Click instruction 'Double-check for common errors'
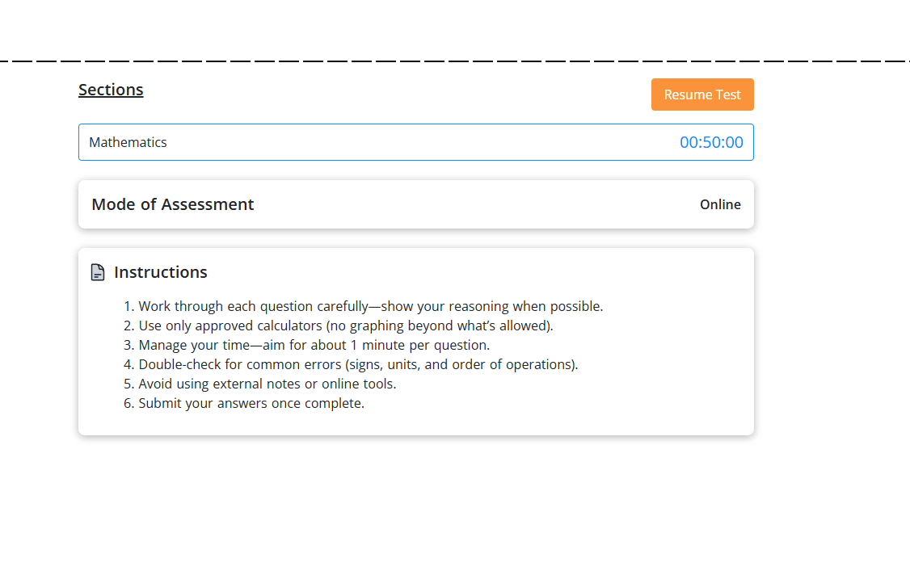Image resolution: width=910 pixels, height=588 pixels. 358,365
